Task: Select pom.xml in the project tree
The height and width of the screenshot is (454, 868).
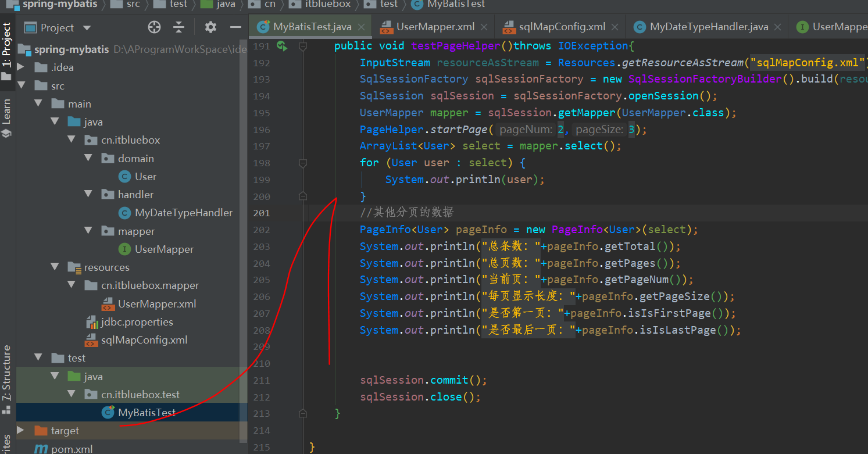Action: pyautogui.click(x=72, y=449)
